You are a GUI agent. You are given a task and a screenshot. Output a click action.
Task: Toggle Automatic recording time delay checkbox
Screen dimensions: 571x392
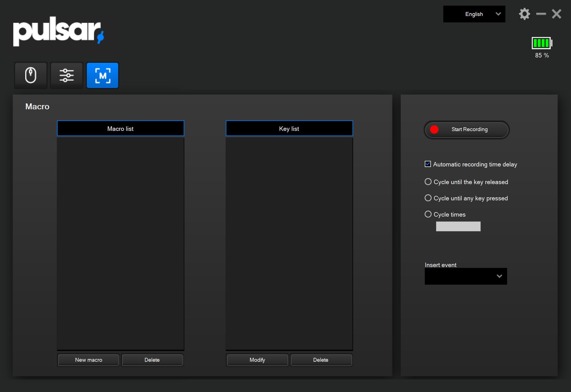coord(428,164)
